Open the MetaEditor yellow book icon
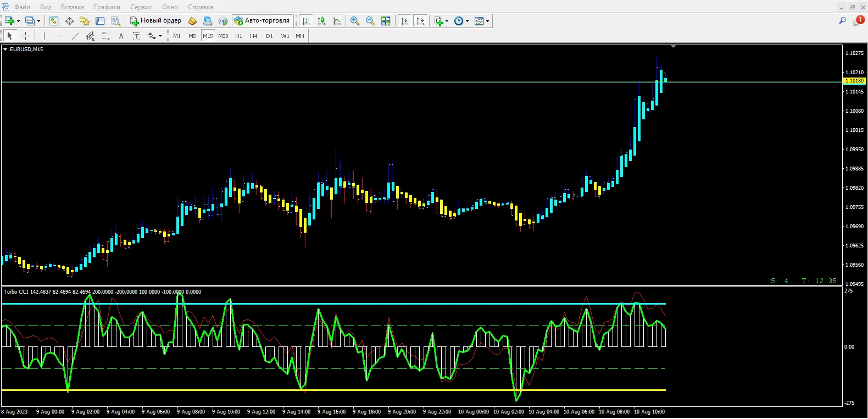 pos(192,21)
